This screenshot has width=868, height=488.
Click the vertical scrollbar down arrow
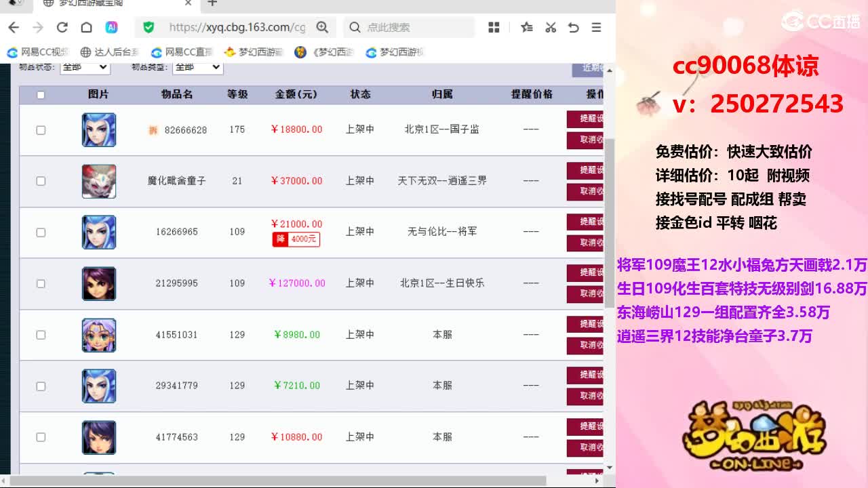coord(609,468)
